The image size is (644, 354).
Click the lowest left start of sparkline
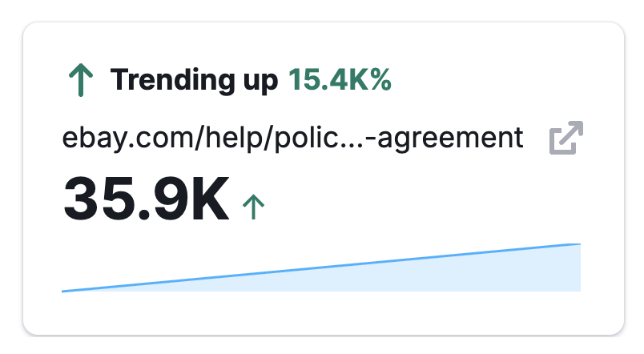(64, 291)
